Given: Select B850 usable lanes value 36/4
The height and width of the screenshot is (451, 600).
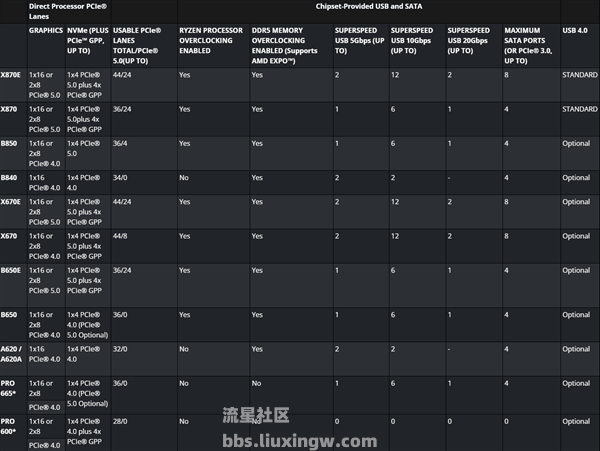Looking at the screenshot, I should point(120,143).
